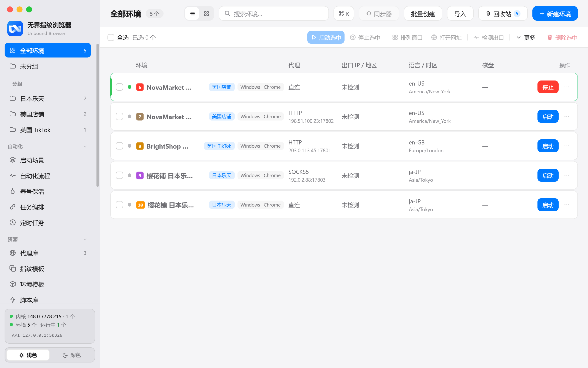Stop the running NovaMarket environment 6
The height and width of the screenshot is (368, 588).
548,87
